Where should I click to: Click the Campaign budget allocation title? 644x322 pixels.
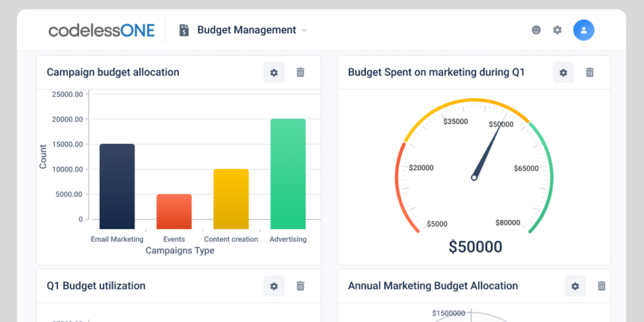[x=113, y=72]
